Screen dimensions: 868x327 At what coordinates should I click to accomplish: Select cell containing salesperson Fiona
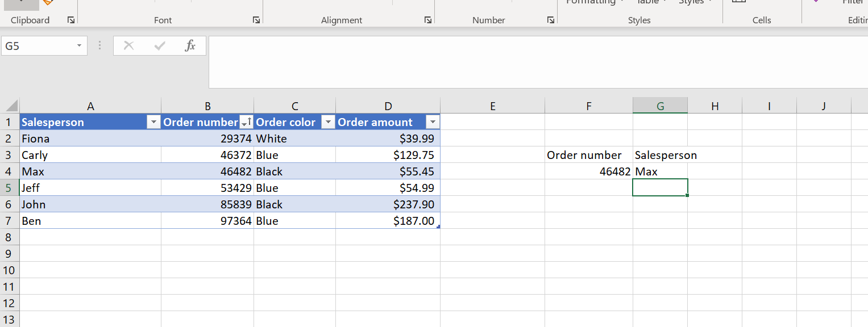tap(90, 139)
